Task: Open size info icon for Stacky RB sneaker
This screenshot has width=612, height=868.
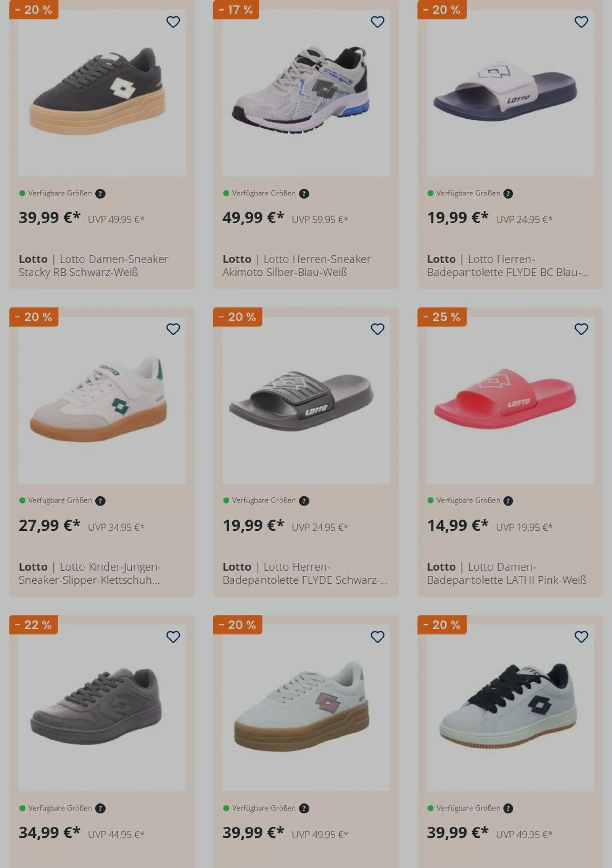Action: (100, 193)
